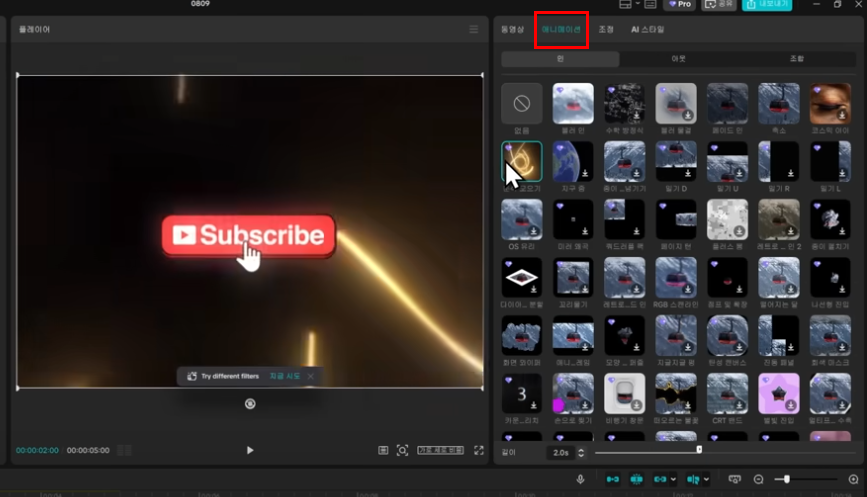Select the 인 animation sub-tab
The width and height of the screenshot is (867, 497).
point(560,59)
